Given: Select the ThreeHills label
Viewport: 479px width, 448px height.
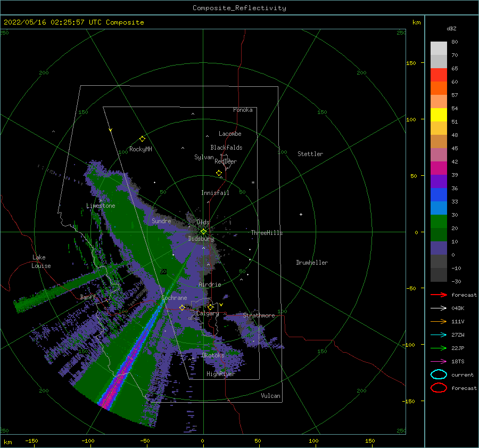Looking at the screenshot, I should 267,233.
